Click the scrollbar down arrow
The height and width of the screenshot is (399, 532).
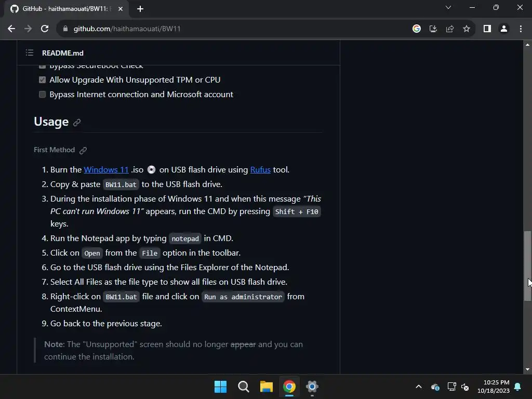[527, 369]
